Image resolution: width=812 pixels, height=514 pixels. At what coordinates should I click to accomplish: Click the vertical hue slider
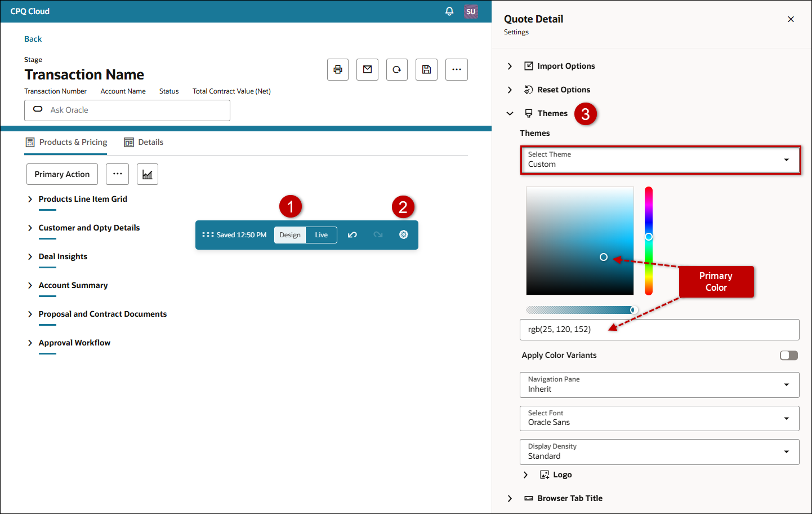(649, 241)
